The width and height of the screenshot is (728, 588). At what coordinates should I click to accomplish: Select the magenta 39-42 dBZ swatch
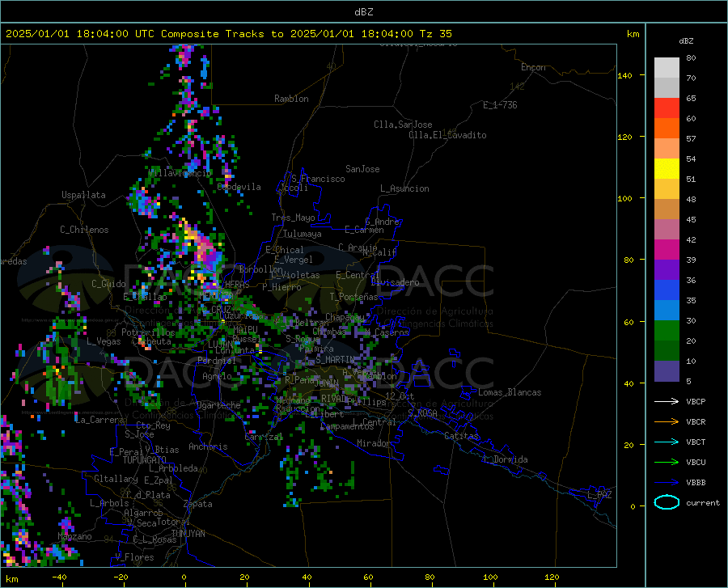(x=667, y=250)
